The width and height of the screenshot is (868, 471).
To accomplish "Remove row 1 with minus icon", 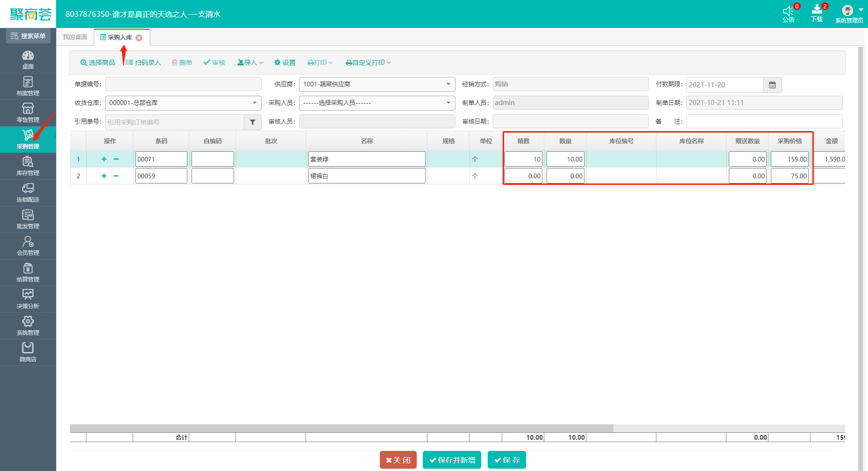I will coord(116,159).
